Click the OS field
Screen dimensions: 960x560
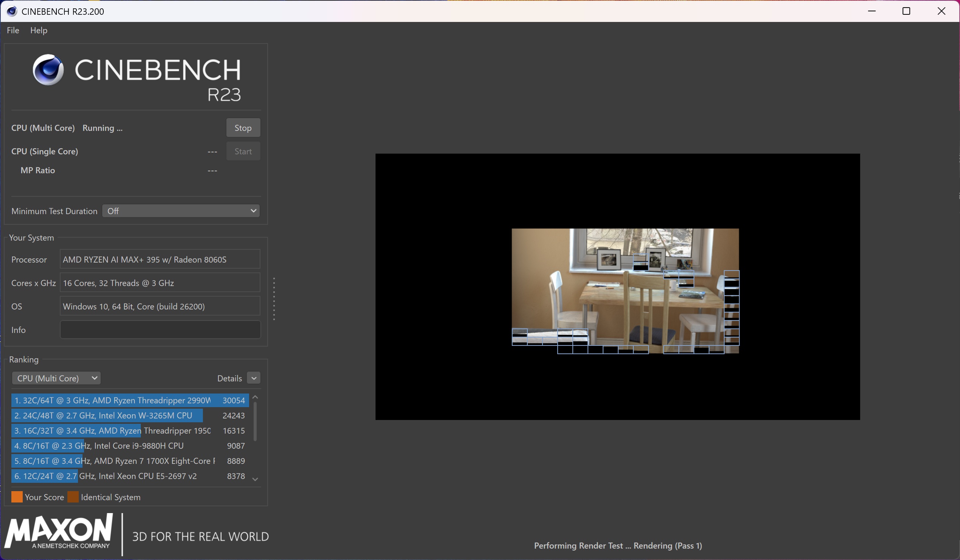point(160,306)
